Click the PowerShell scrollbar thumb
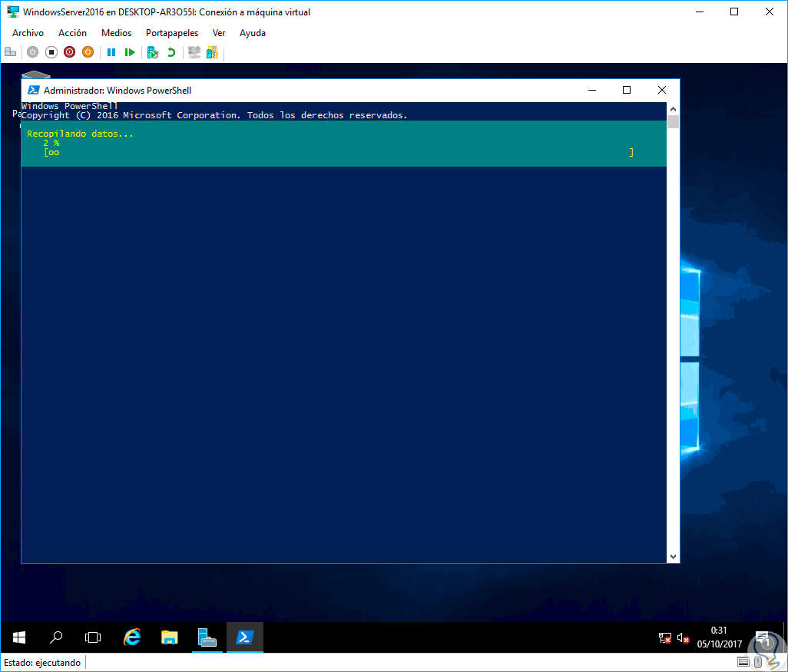 coord(673,121)
